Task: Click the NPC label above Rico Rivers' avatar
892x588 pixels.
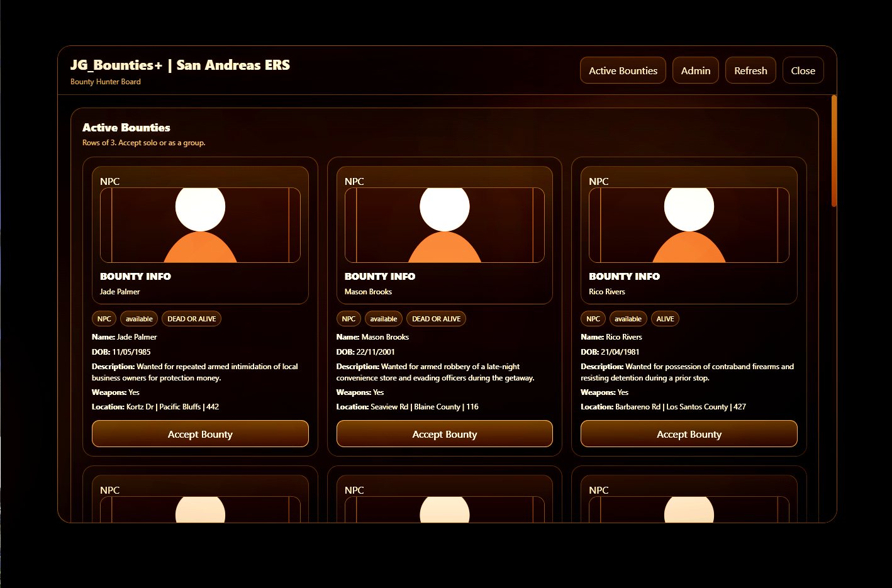Action: tap(599, 181)
